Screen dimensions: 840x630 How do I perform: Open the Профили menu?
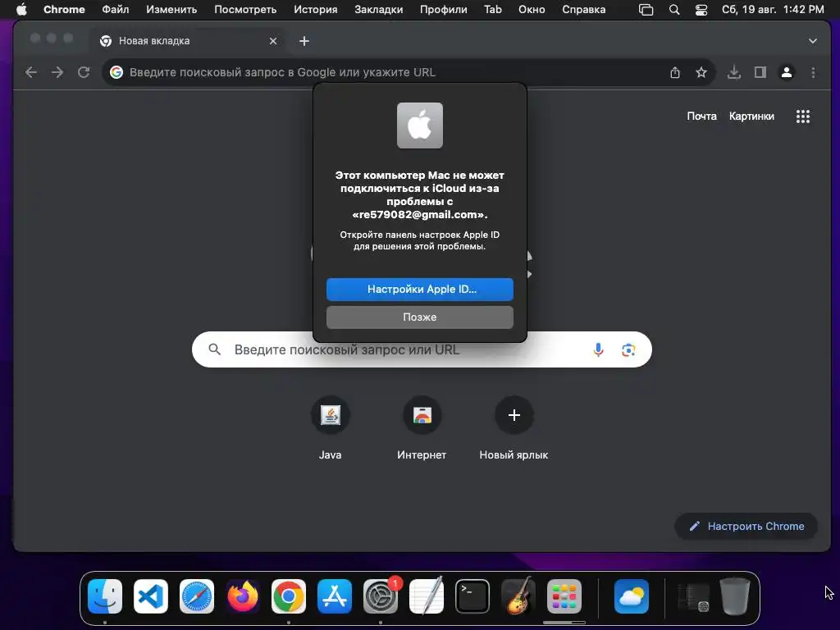[444, 10]
